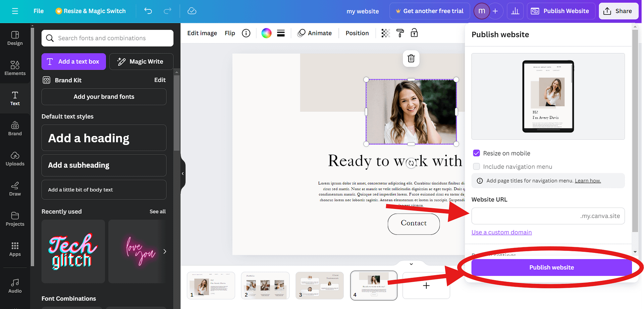644x309 pixels.
Task: Open the File menu
Action: point(38,11)
